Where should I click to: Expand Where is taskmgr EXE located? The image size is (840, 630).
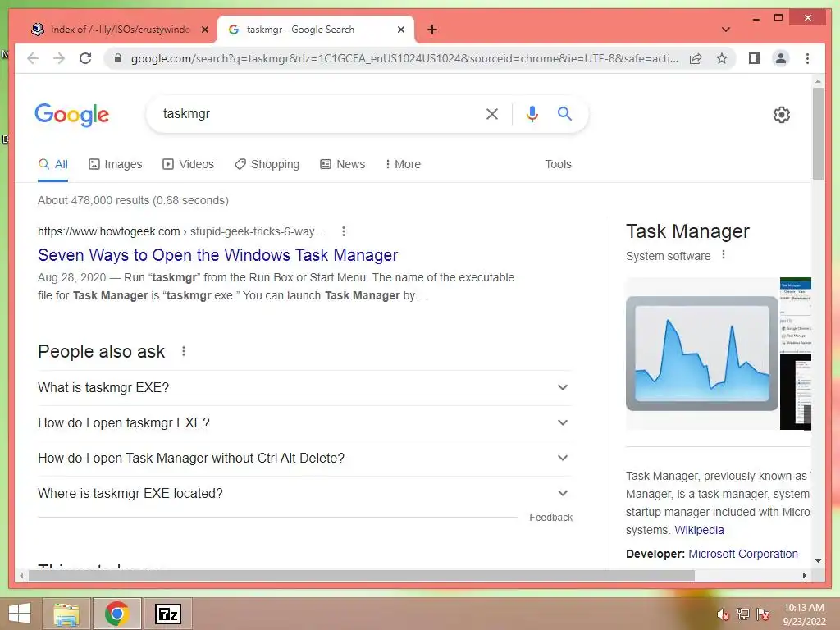click(x=304, y=493)
